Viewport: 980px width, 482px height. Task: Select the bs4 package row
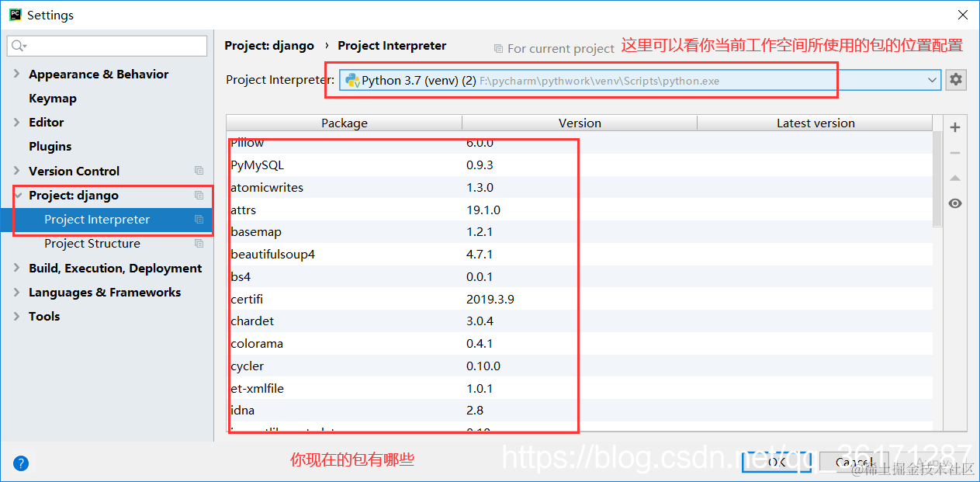coord(580,277)
